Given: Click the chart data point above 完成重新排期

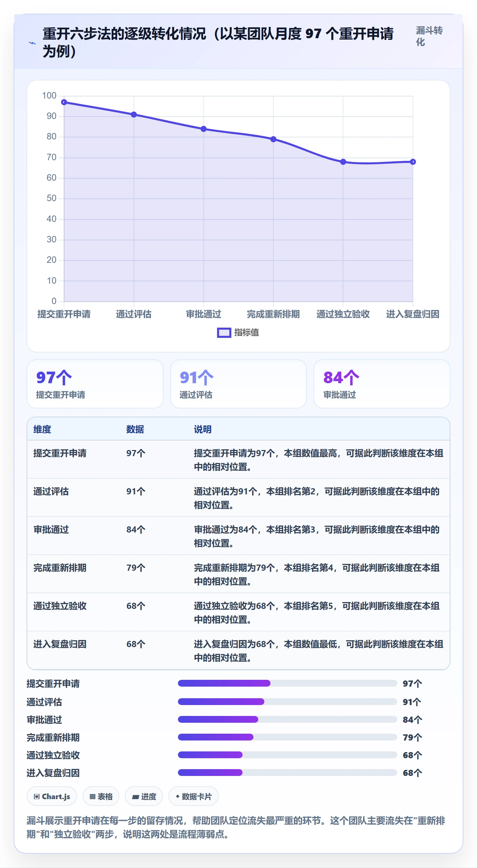Looking at the screenshot, I should pos(273,139).
